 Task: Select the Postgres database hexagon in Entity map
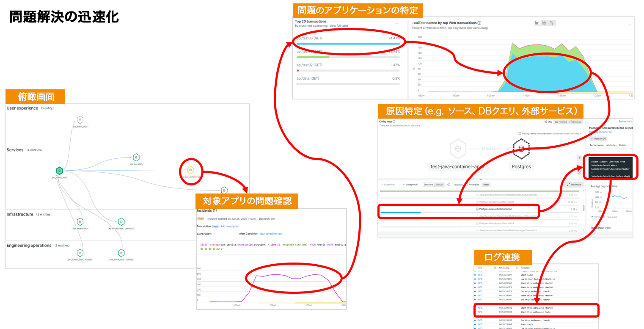point(521,149)
